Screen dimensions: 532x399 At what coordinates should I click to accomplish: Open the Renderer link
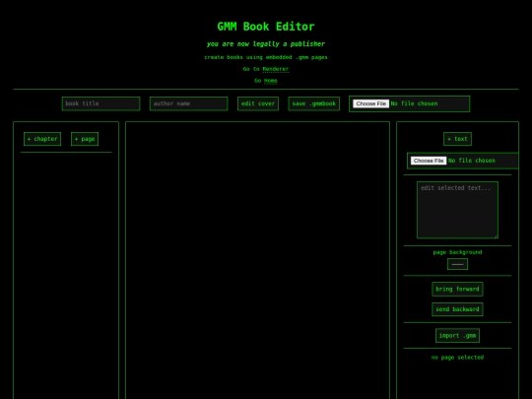pyautogui.click(x=276, y=69)
